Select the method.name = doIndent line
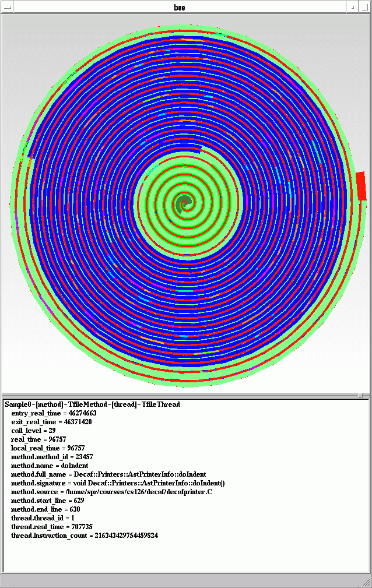 tap(50, 466)
